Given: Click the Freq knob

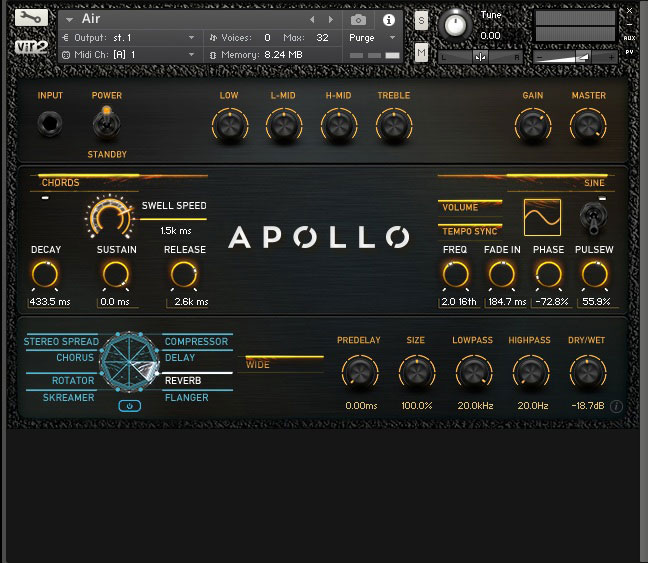Looking at the screenshot, I should coord(455,274).
